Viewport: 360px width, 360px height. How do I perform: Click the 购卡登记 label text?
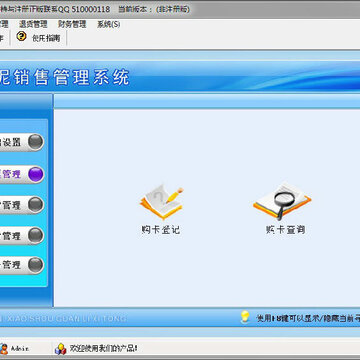pyautogui.click(x=161, y=230)
